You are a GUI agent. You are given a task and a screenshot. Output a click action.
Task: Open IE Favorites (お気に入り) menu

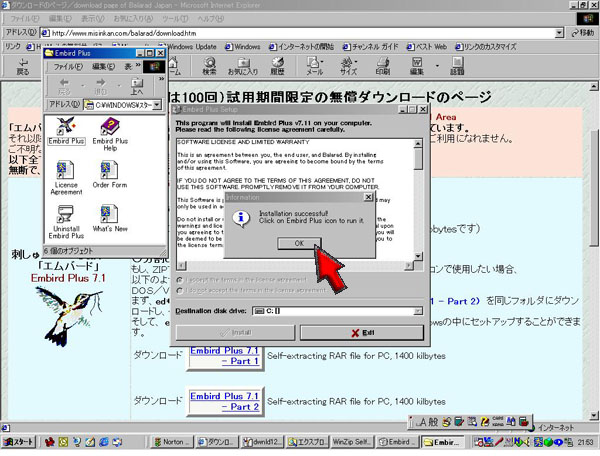click(133, 18)
